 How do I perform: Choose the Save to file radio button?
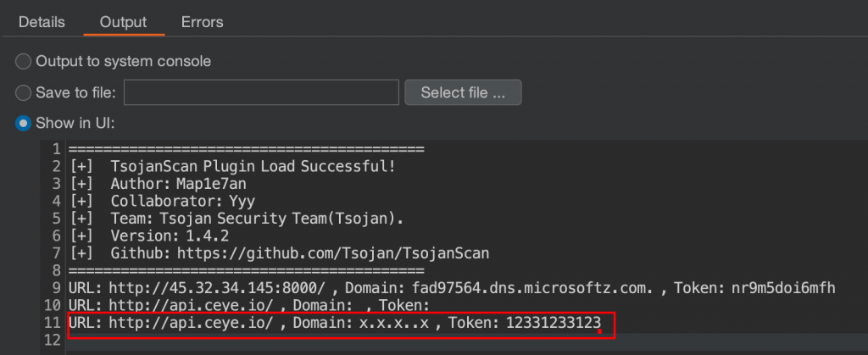[24, 92]
